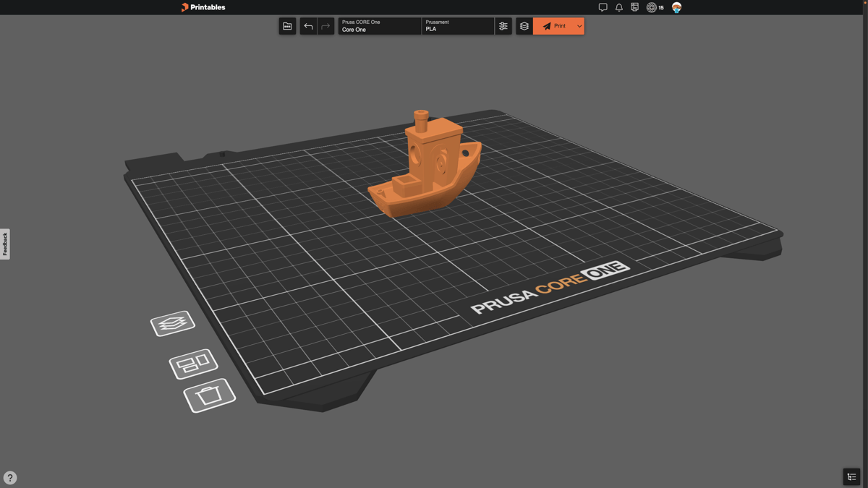
Task: Open the user avatar menu
Action: point(676,7)
